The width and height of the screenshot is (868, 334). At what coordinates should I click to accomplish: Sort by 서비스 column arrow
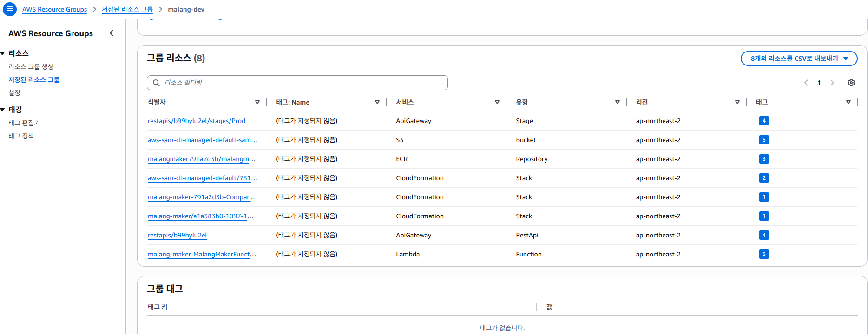(x=497, y=102)
